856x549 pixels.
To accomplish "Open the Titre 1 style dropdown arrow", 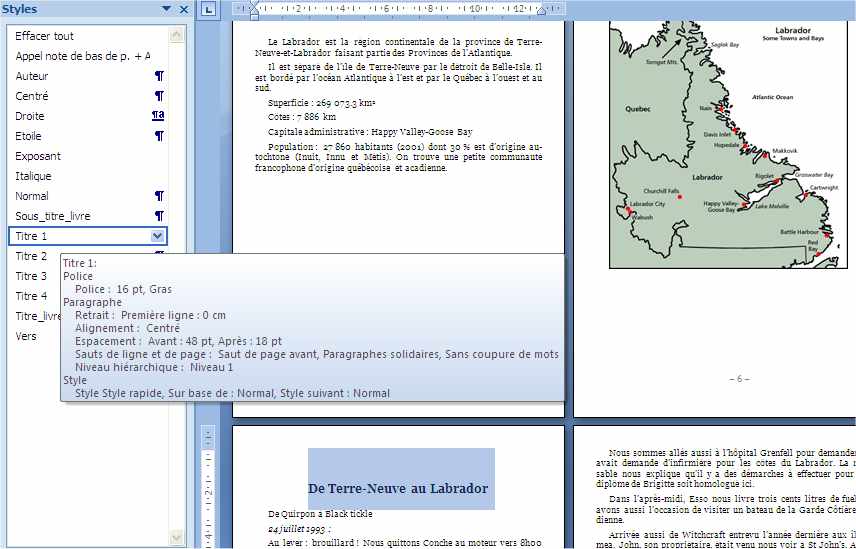I will click(x=157, y=236).
